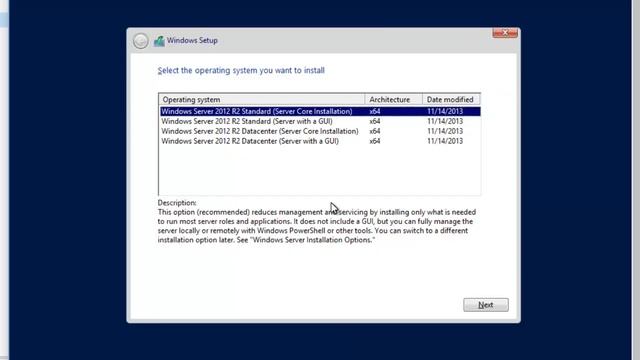Close the Windows Setup dialog

coord(505,33)
